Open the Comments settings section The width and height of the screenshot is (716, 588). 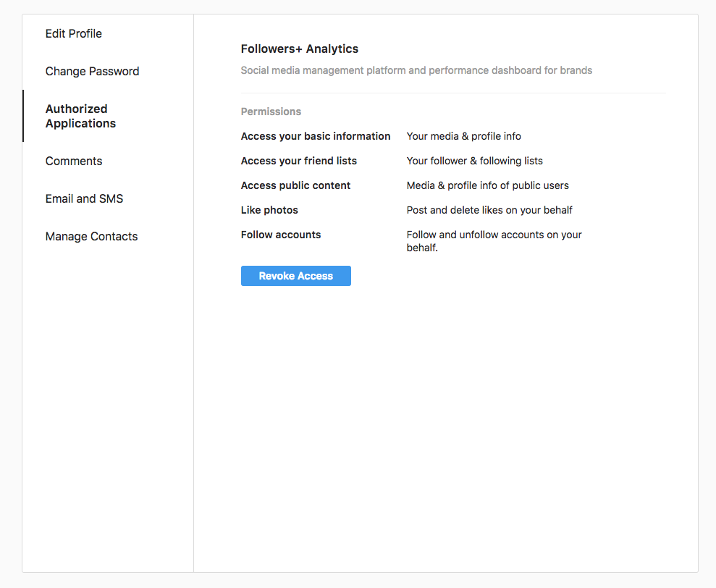tap(74, 161)
